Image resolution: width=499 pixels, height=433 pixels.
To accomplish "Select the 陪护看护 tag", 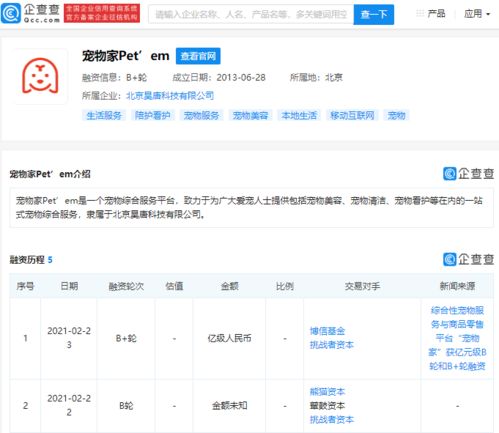I will tap(152, 116).
